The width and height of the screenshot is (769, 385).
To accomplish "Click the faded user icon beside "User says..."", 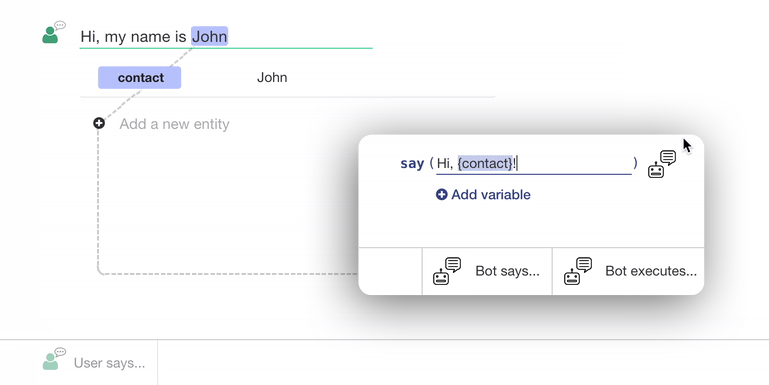I will [53, 359].
